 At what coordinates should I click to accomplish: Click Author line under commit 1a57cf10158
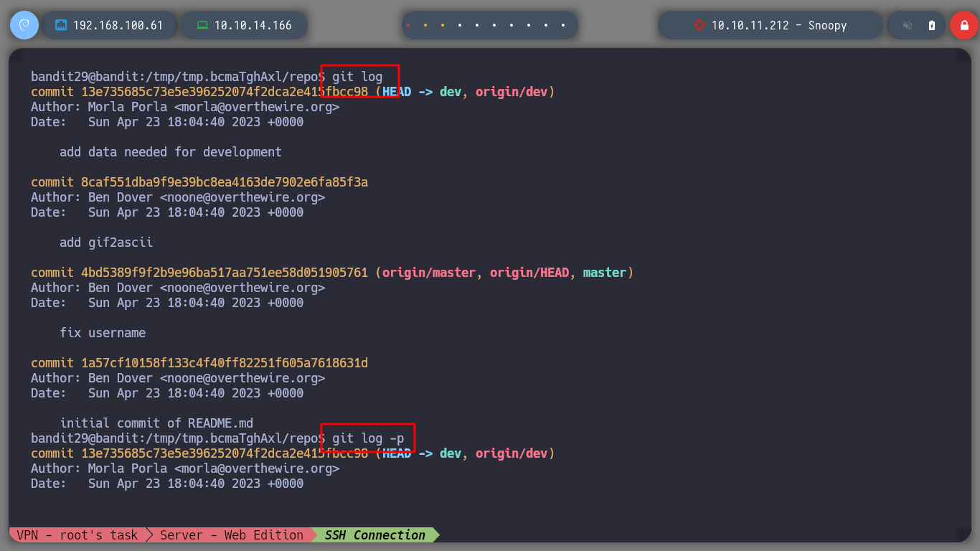pyautogui.click(x=178, y=378)
